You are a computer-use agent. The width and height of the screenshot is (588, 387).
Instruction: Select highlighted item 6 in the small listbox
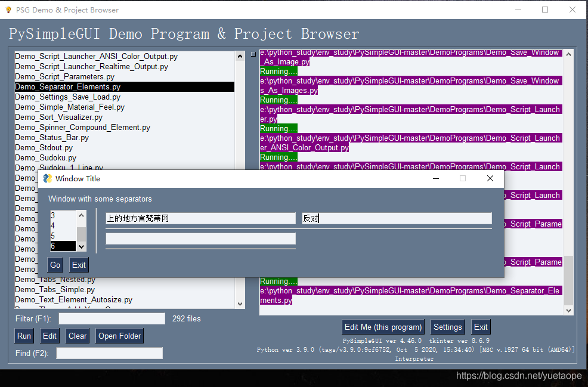(x=63, y=246)
